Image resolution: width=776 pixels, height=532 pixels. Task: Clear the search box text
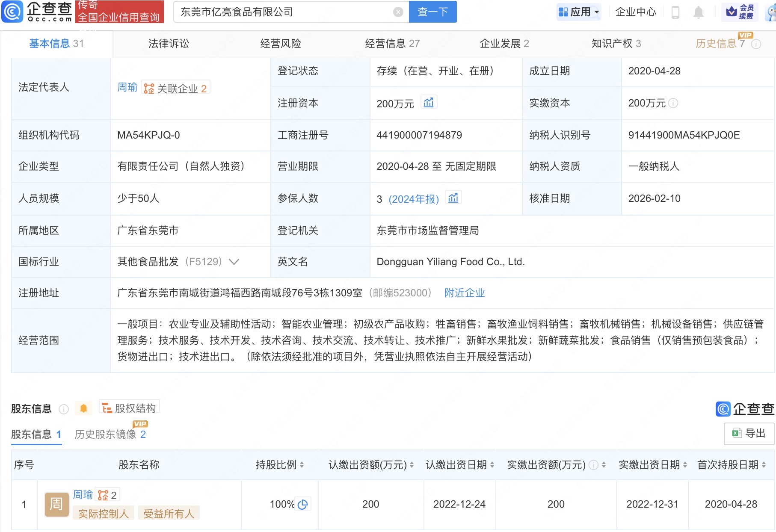pos(398,12)
